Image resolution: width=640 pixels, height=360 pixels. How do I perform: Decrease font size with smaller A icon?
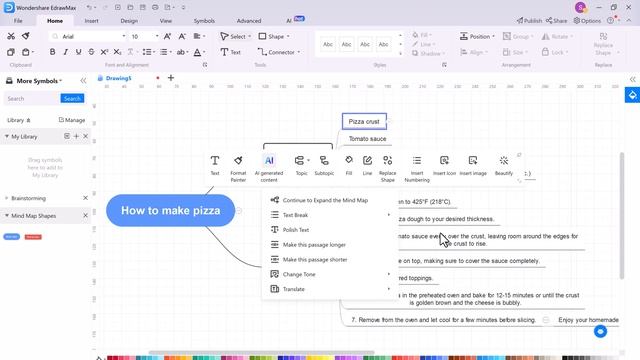[x=182, y=36]
